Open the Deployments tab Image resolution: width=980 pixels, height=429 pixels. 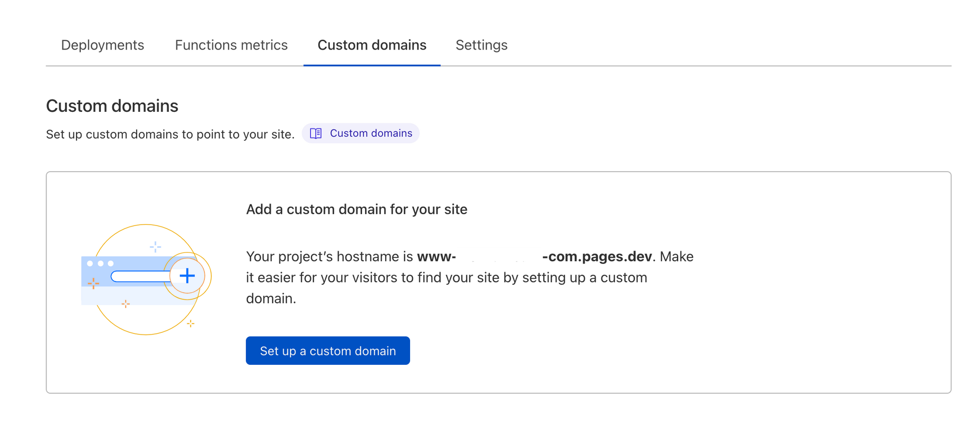[102, 45]
